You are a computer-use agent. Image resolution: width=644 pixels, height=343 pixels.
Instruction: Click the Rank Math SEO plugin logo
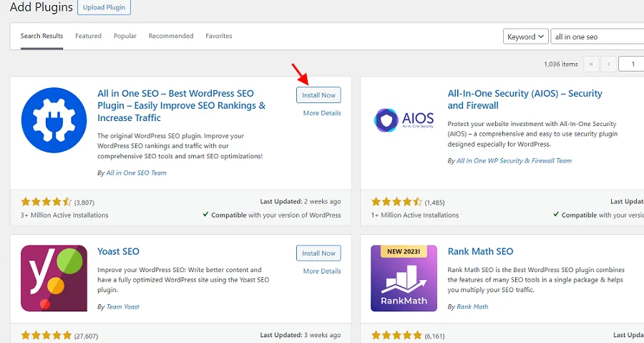[404, 278]
